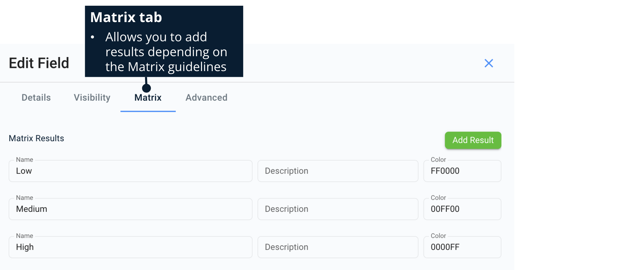This screenshot has width=644, height=270.
Task: Open the Visibility tab
Action: tap(92, 97)
